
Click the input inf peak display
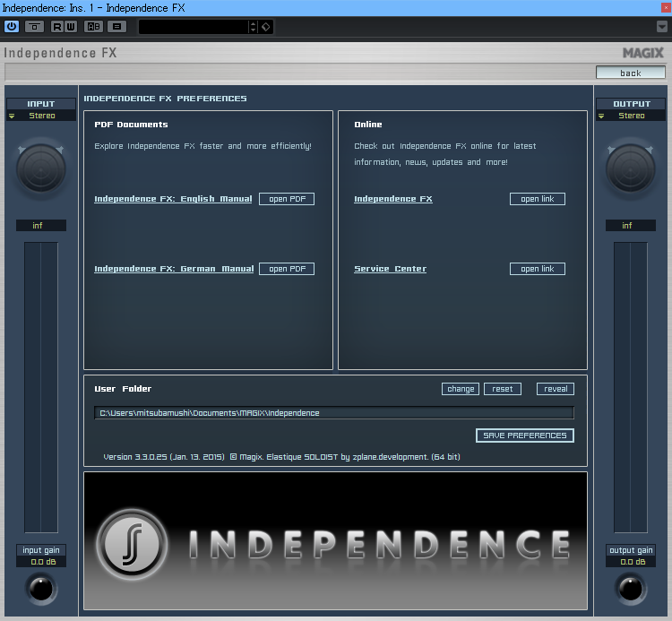[41, 226]
